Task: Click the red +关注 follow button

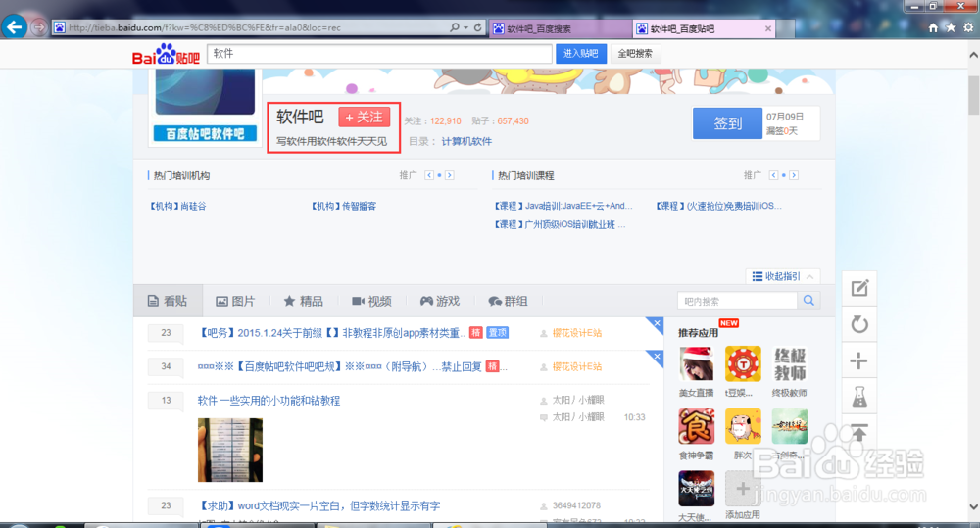Action: pyautogui.click(x=365, y=117)
